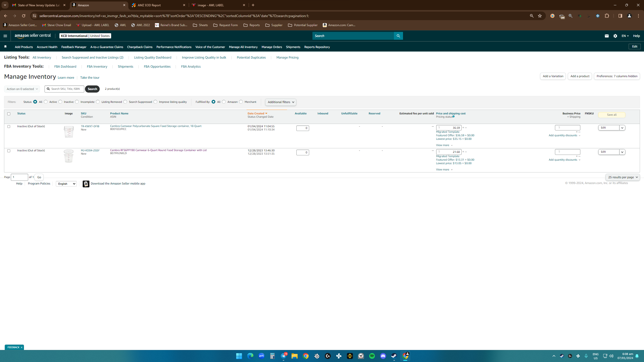Image resolution: width=644 pixels, height=362 pixels.
Task: Click the Pricing status info icon
Action: point(454,116)
